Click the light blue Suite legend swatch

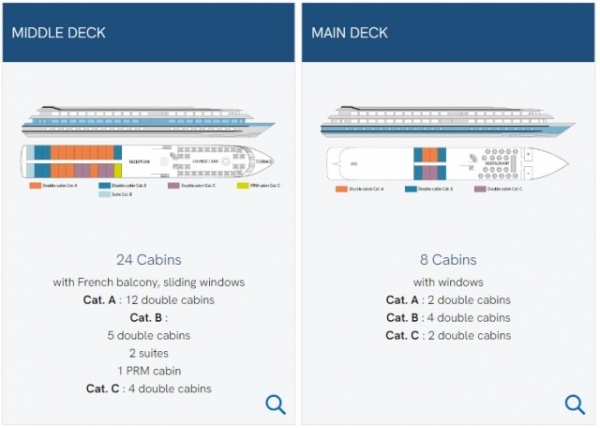tap(104, 194)
